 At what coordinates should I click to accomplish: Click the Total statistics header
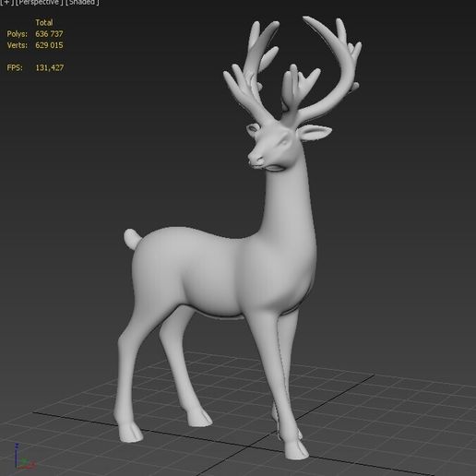click(x=44, y=22)
